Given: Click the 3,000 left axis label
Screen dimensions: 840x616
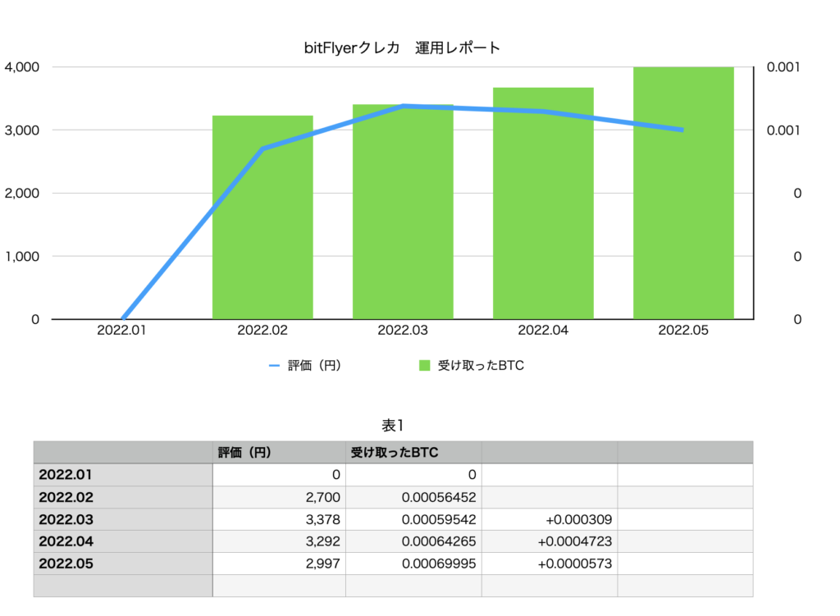Looking at the screenshot, I should pos(22,130).
